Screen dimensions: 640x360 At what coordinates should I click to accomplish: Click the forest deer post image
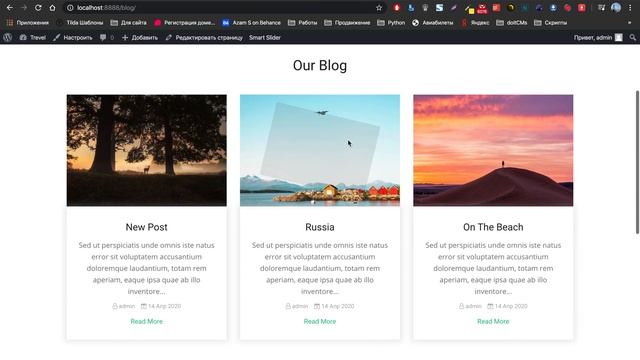tap(147, 150)
